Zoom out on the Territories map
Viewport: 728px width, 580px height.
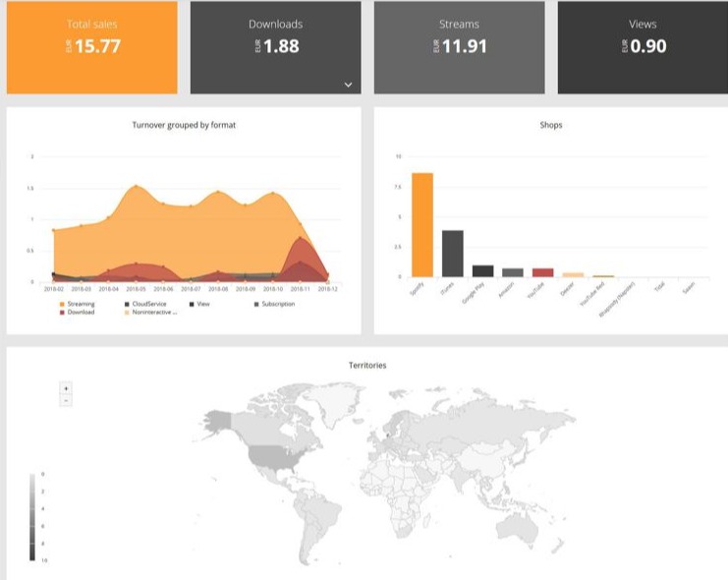[66, 400]
